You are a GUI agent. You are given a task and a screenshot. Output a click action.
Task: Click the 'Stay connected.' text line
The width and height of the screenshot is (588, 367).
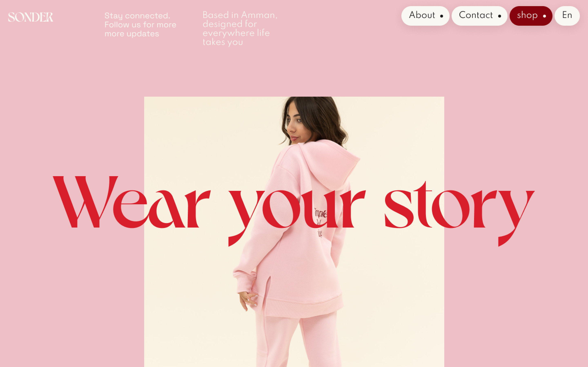pyautogui.click(x=137, y=16)
